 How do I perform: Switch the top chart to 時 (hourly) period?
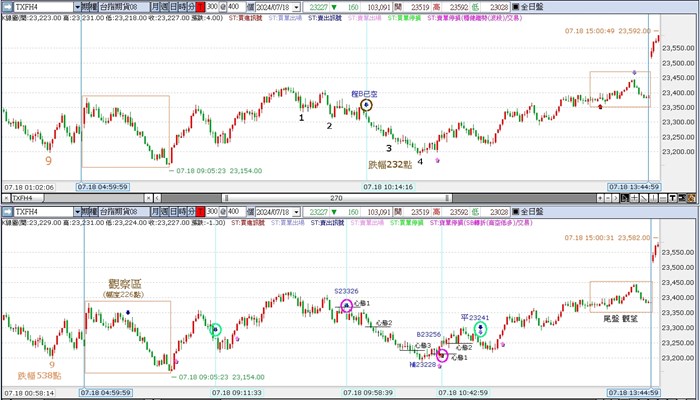(181, 6)
